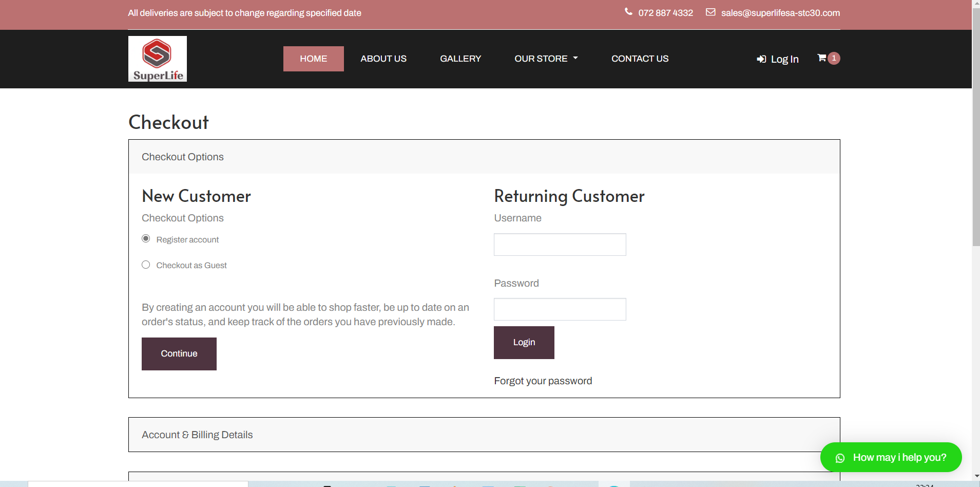Select the Register account radio button

pyautogui.click(x=146, y=239)
